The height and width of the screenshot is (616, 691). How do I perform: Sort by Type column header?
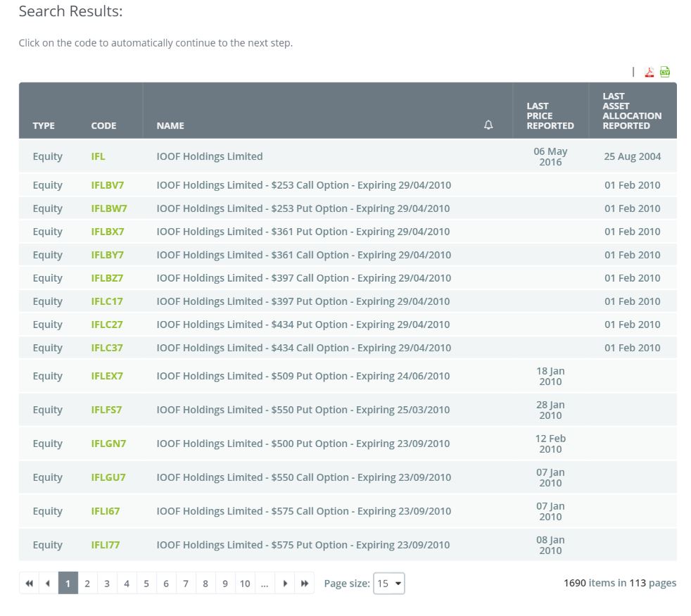click(44, 126)
